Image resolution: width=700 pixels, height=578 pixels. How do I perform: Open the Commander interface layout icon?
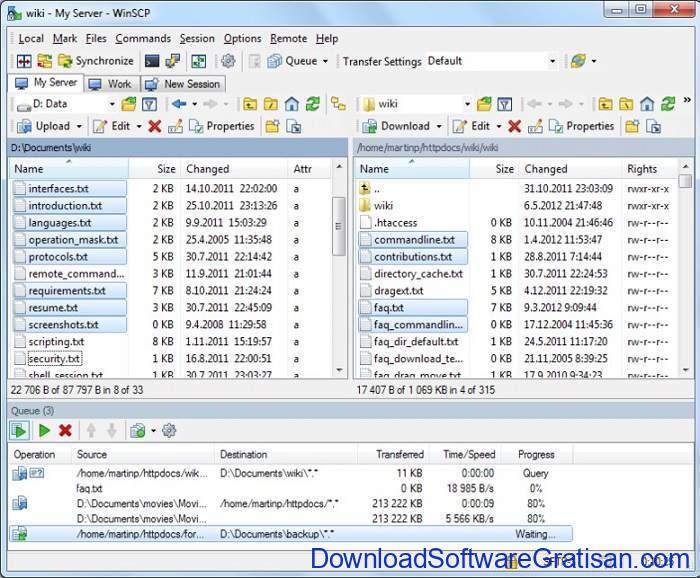point(24,61)
